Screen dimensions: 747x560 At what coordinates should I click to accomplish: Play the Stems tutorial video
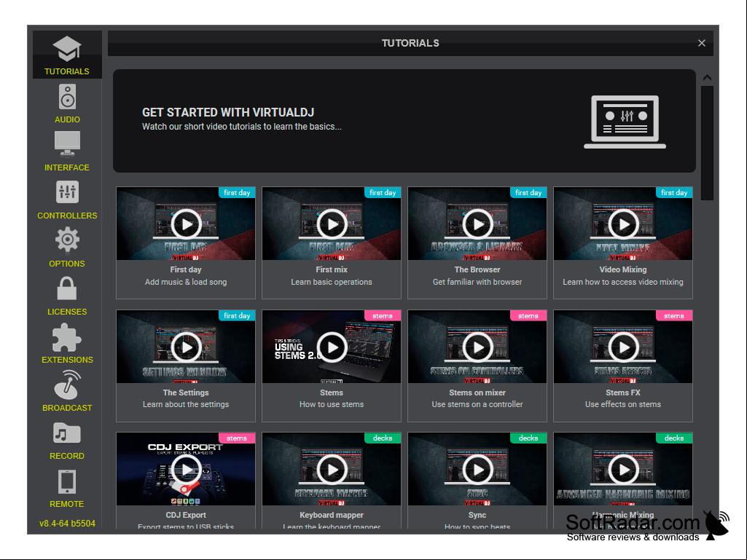332,347
